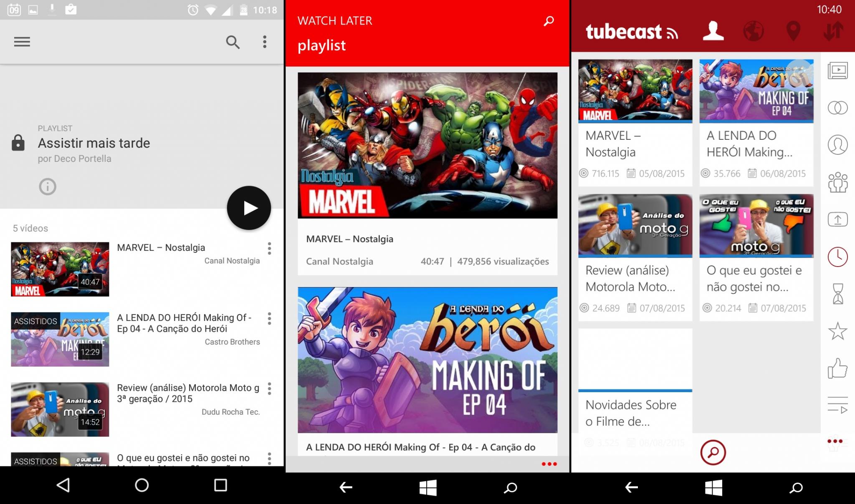Open the large MARVEL Nostalgia thumbnail
The width and height of the screenshot is (855, 504).
tap(427, 145)
